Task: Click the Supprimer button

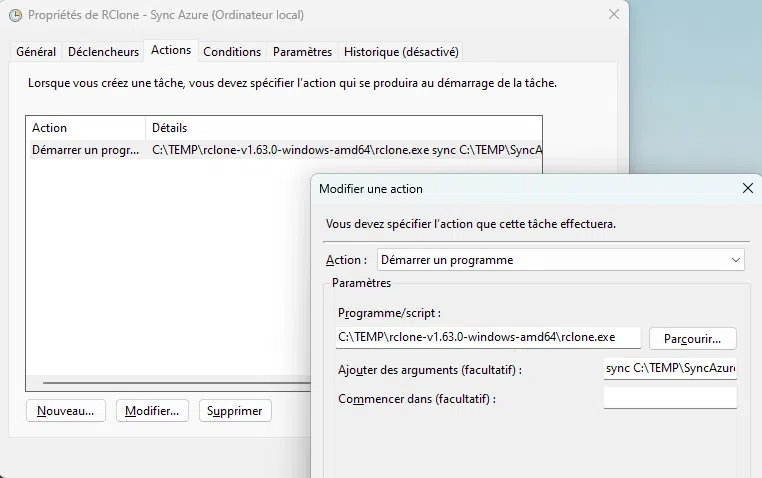Action: coord(235,411)
